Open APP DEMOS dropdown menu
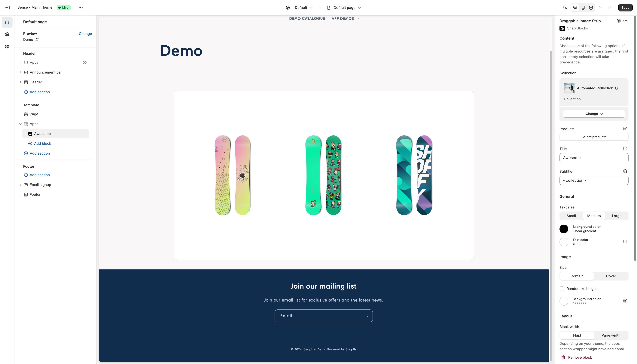Viewport: 637px width, 364px height. tap(346, 18)
